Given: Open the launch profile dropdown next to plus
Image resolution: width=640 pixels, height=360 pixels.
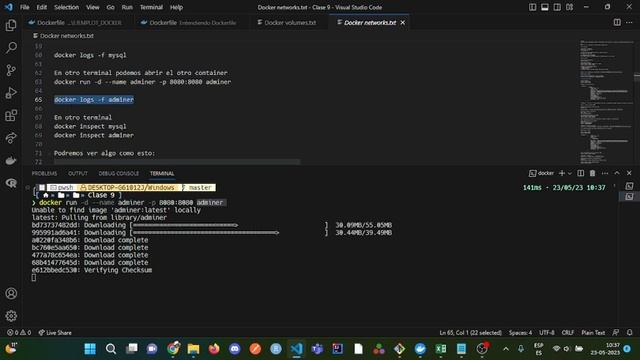Looking at the screenshot, I should point(570,173).
